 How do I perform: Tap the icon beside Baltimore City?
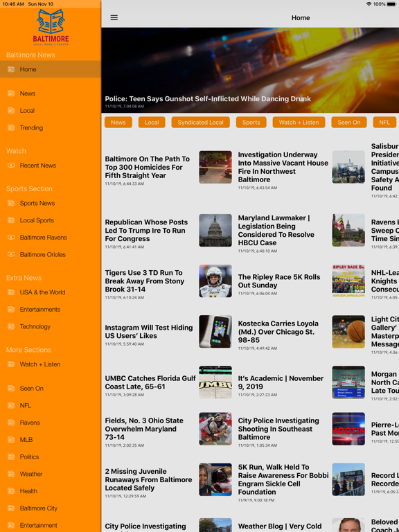pyautogui.click(x=11, y=508)
